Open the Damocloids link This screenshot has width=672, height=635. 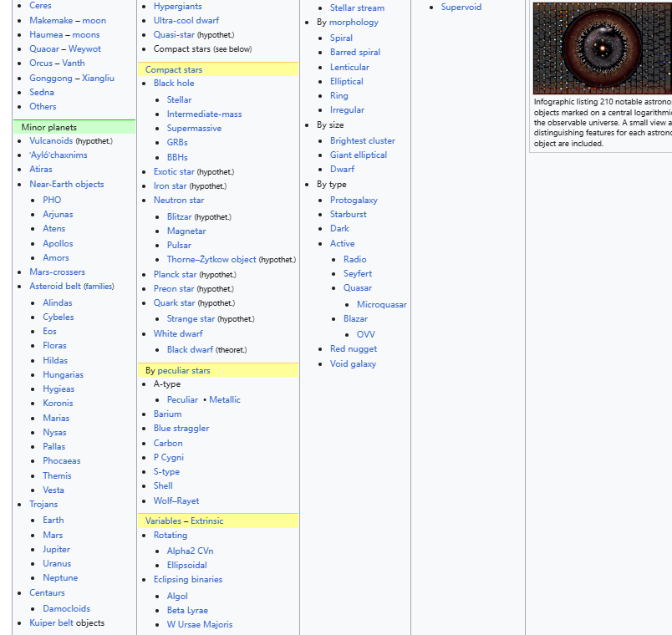(66, 608)
